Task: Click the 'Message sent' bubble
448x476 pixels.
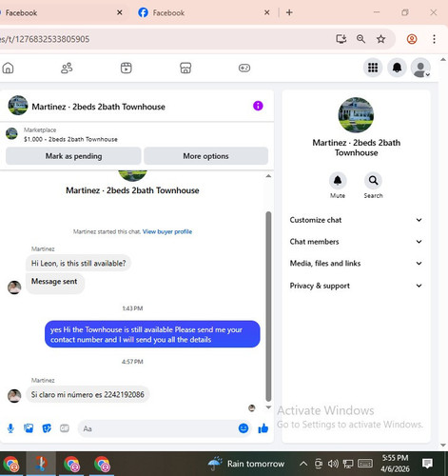Action: 54,283
